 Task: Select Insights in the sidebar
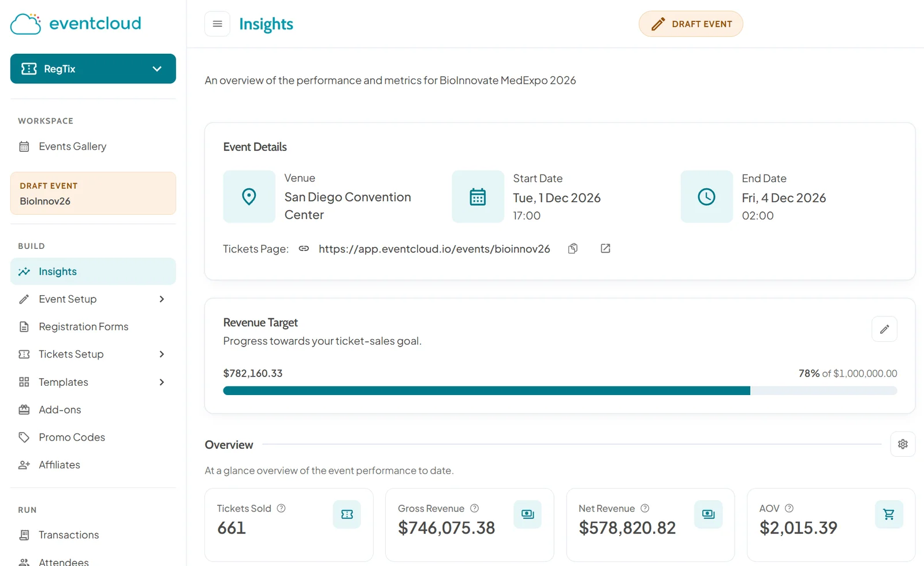pyautogui.click(x=93, y=271)
